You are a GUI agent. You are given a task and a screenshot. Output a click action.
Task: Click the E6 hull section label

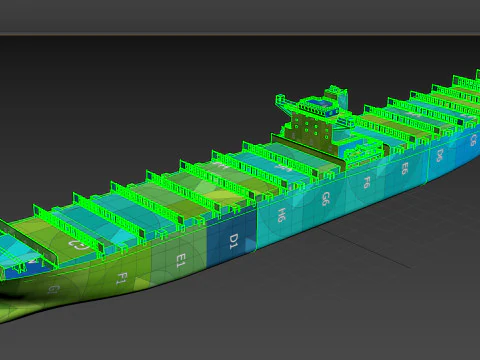click(x=404, y=169)
